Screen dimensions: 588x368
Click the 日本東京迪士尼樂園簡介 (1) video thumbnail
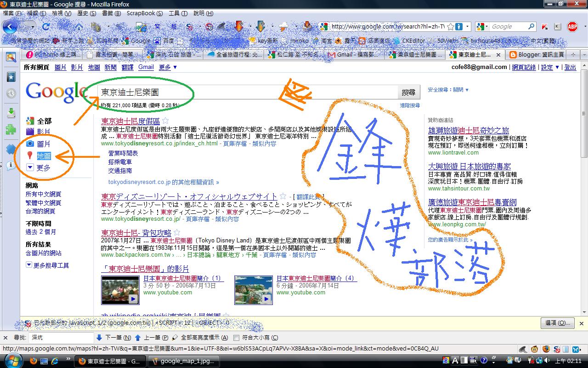coord(120,290)
